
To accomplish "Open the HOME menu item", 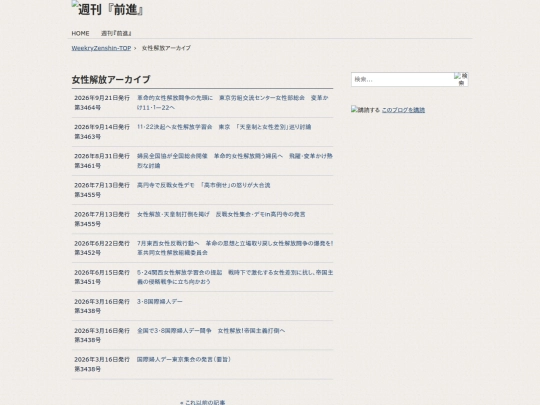I will point(80,33).
